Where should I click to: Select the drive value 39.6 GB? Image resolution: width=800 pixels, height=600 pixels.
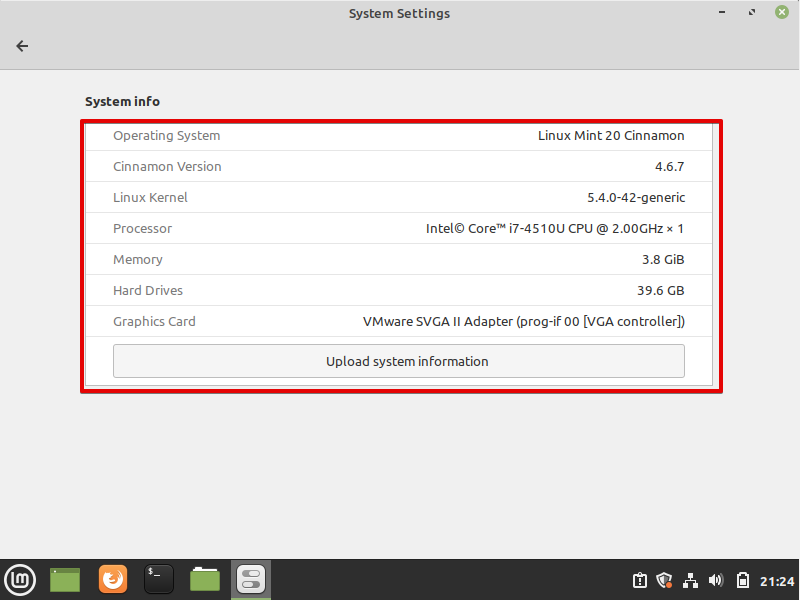(x=661, y=291)
